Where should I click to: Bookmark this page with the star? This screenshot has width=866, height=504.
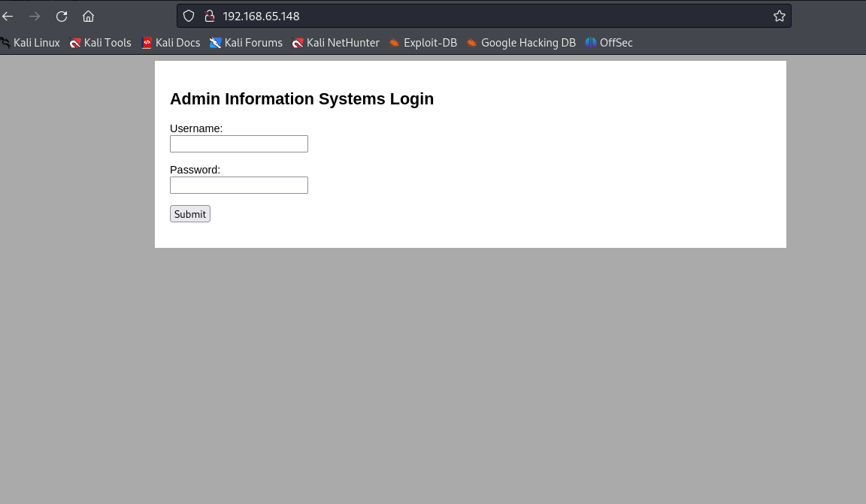780,16
